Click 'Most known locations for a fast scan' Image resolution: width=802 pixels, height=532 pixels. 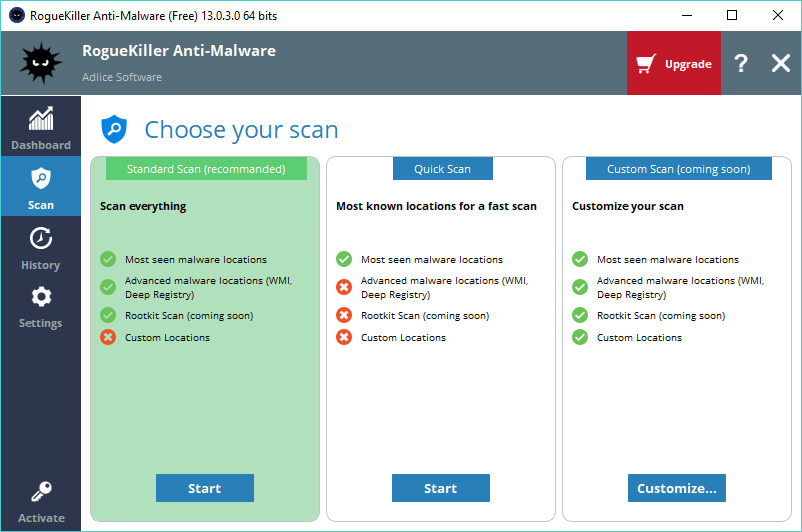436,206
